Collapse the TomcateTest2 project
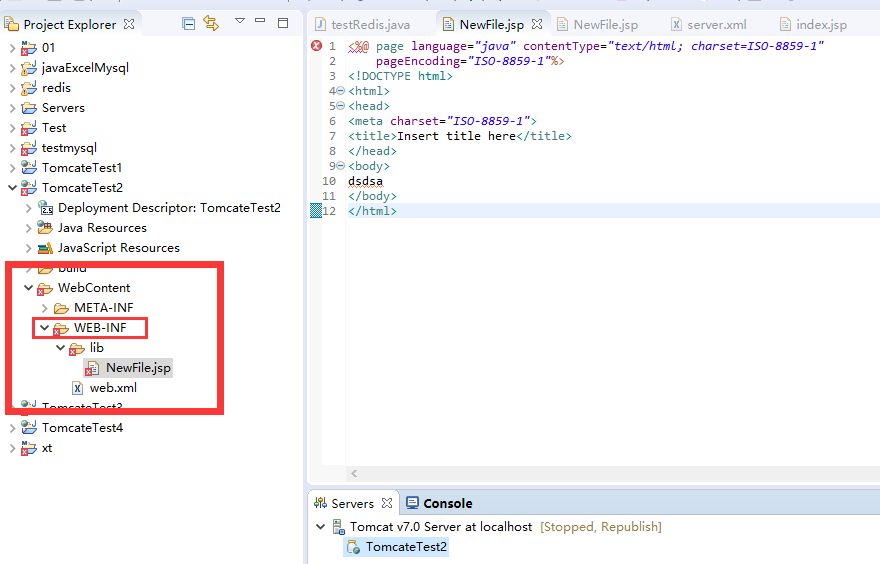Image resolution: width=880 pixels, height=564 pixels. 12,188
